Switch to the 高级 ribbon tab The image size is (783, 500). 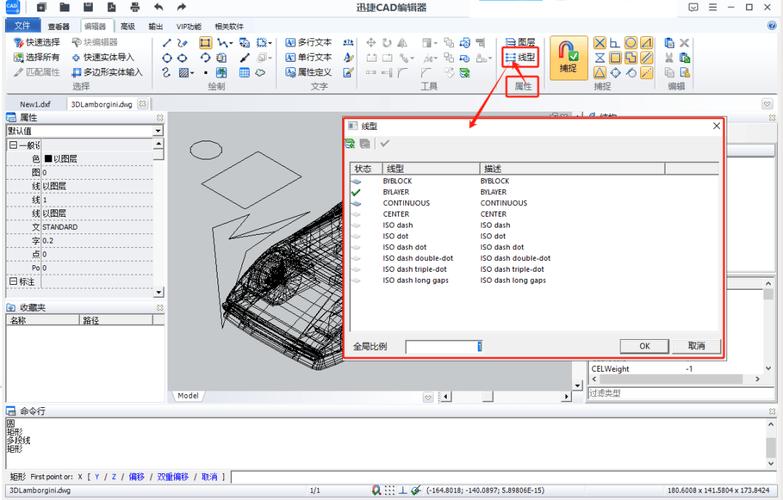[127, 26]
